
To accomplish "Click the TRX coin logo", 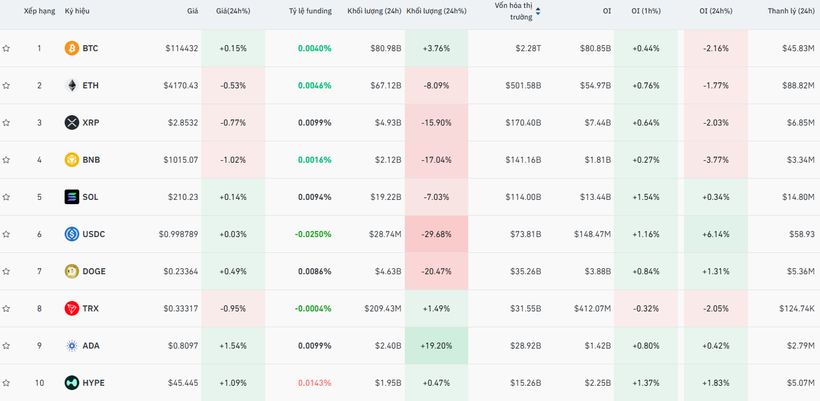I will point(71,308).
